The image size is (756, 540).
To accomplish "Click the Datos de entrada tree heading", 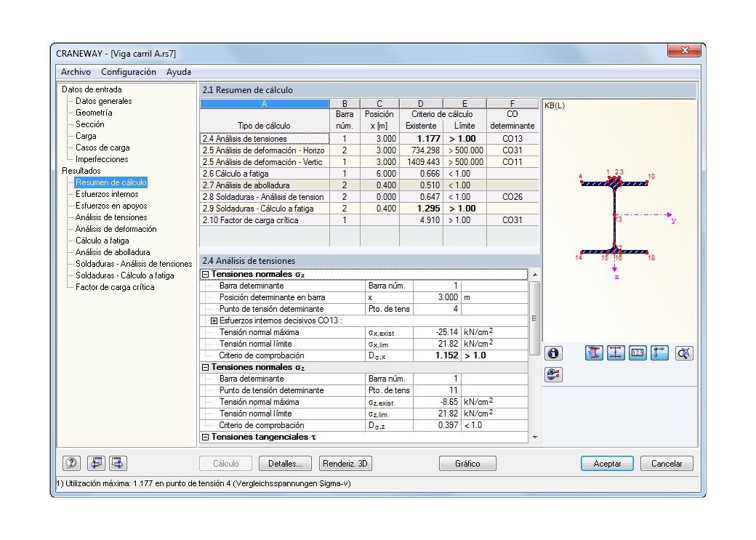I will (x=92, y=89).
